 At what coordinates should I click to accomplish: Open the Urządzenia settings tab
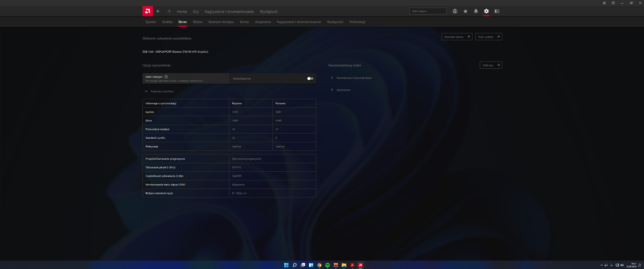pyautogui.click(x=263, y=22)
